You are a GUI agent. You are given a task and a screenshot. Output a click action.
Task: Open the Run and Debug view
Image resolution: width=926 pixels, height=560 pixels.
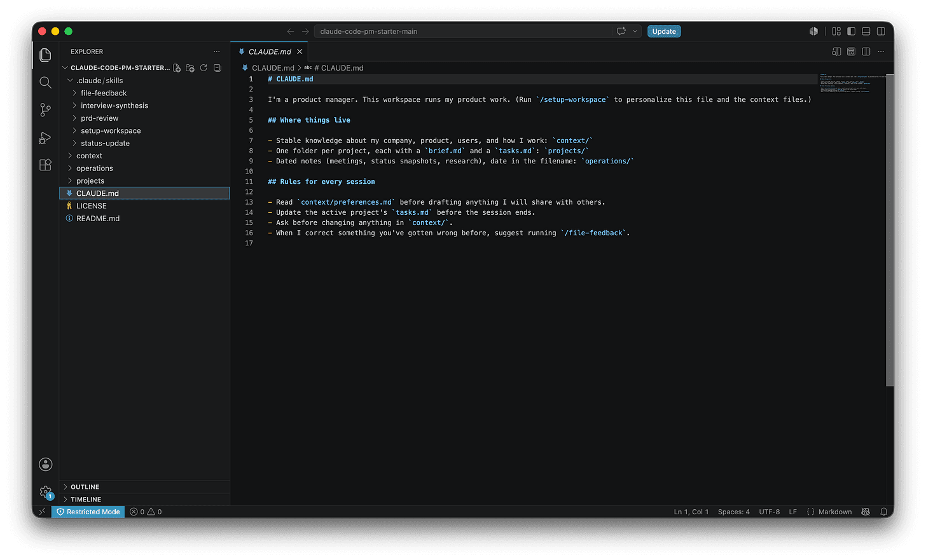(45, 137)
